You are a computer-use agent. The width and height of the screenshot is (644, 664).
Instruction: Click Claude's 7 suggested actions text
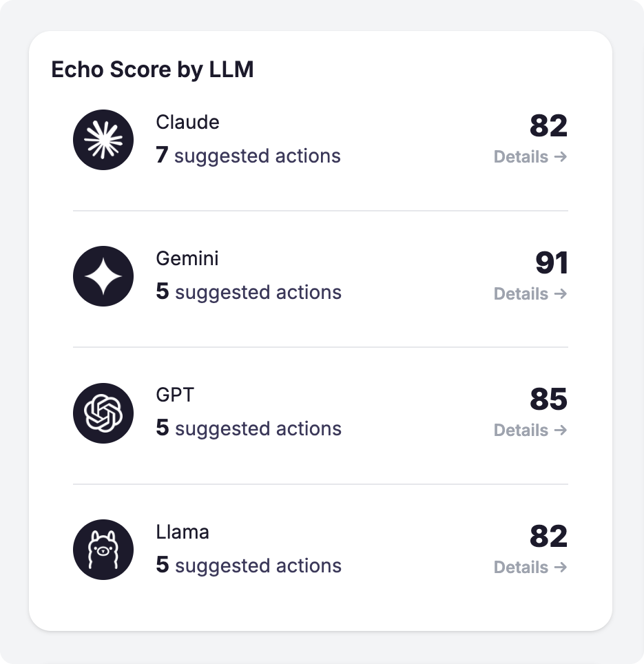coord(249,156)
